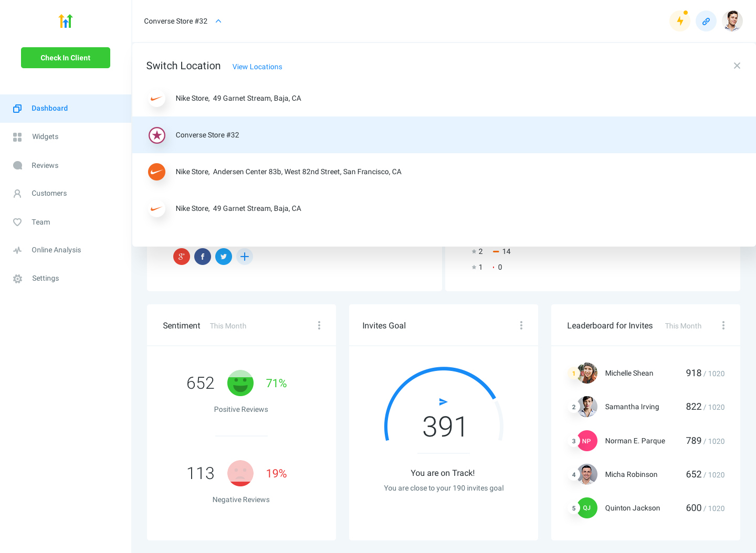Go to Reviews in the sidebar

[66, 165]
